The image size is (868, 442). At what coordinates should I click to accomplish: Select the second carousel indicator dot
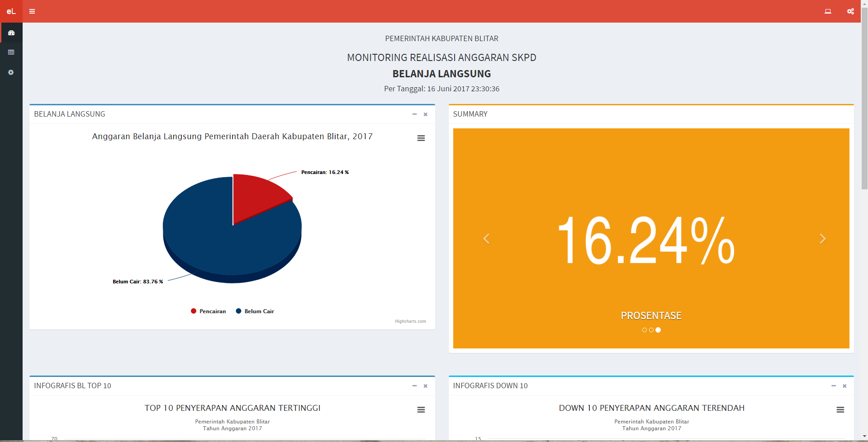coord(651,330)
